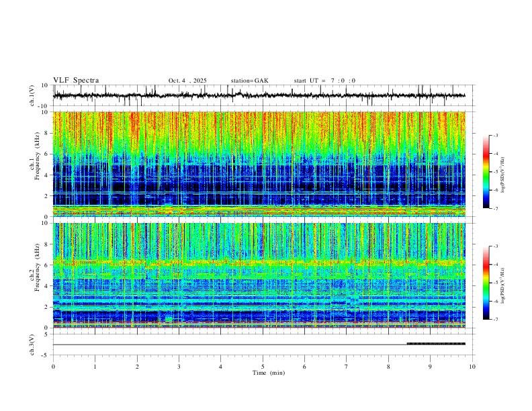532x411 pixels.
Task: Click the time axis tick '0'
Action: [x=53, y=367]
